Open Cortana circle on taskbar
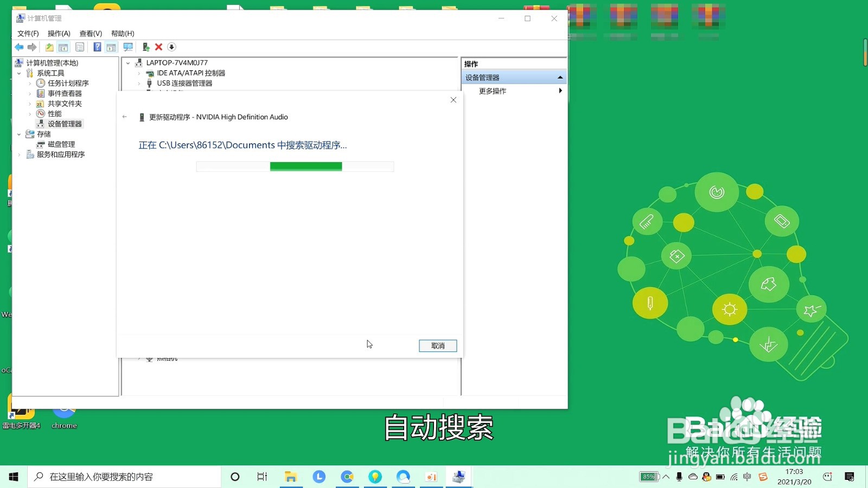This screenshot has height=488, width=868. (x=235, y=477)
